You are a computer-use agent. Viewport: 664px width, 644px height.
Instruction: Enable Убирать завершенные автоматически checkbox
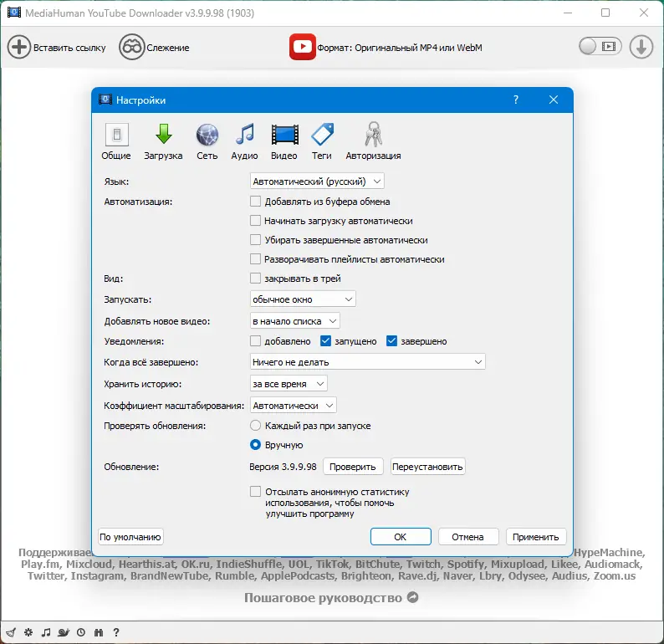[255, 240]
